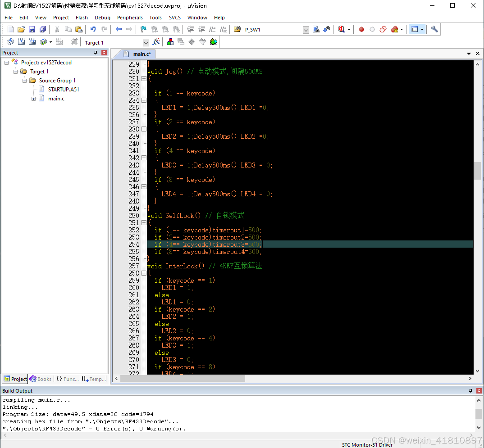Screen dimensions: 484x448
Task: Open the P_SW1 find dropdown
Action: tap(306, 30)
